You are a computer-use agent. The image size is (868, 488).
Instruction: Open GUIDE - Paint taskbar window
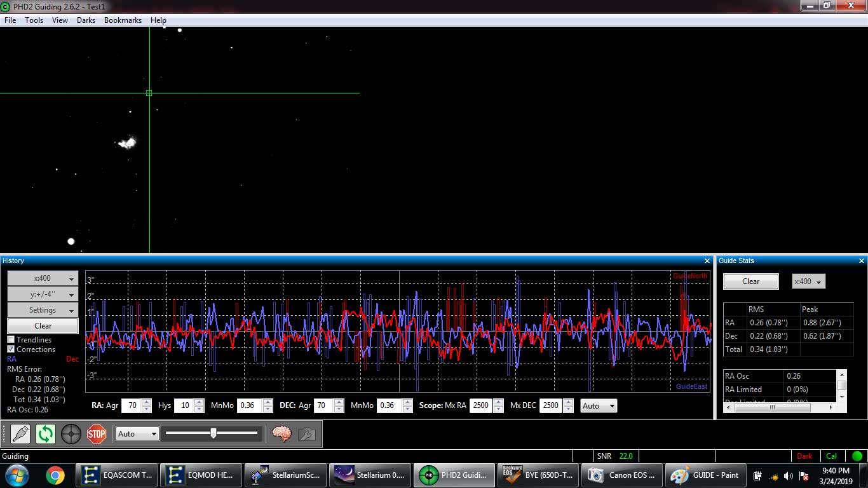tap(705, 475)
